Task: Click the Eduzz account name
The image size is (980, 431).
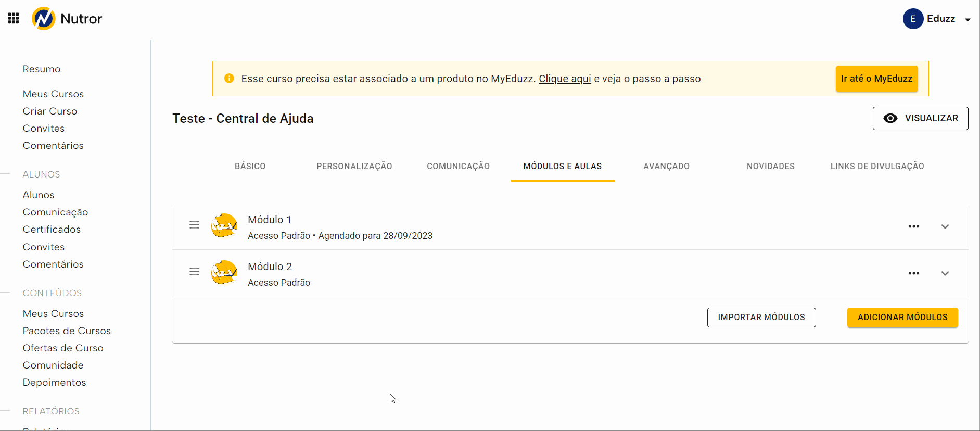Action: tap(941, 19)
